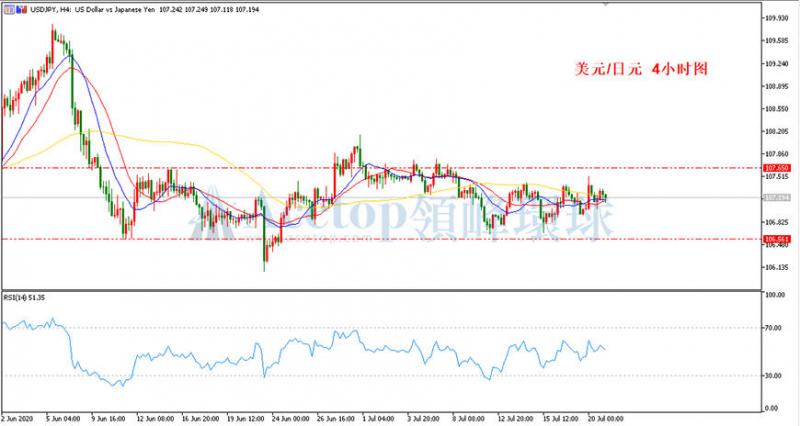Click the '9 Jun 16:00' time label

click(108, 419)
